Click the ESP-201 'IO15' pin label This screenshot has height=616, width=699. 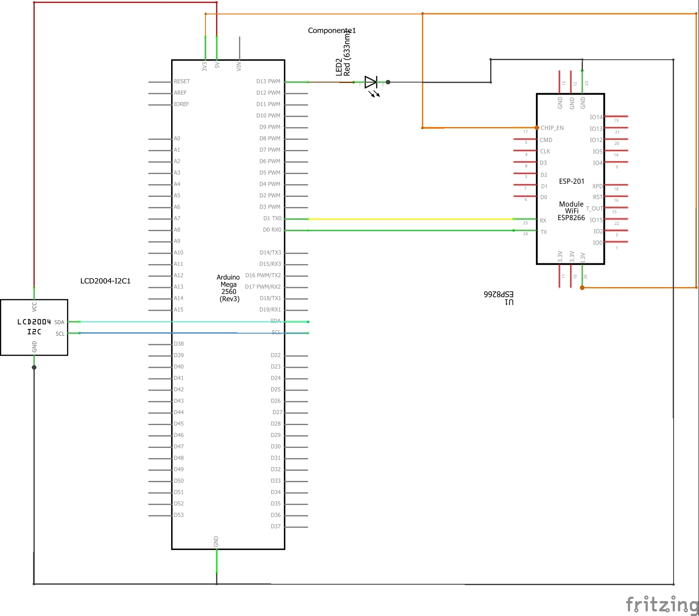596,220
